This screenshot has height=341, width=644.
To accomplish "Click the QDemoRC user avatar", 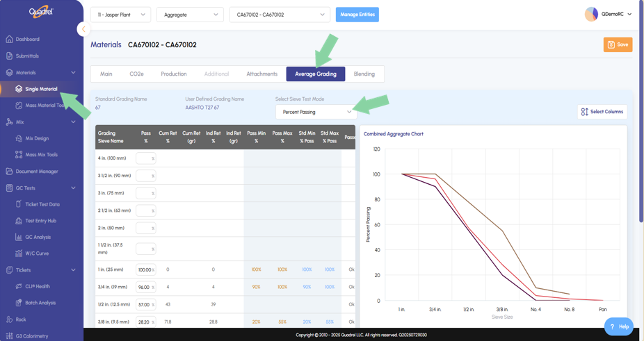I will 591,14.
